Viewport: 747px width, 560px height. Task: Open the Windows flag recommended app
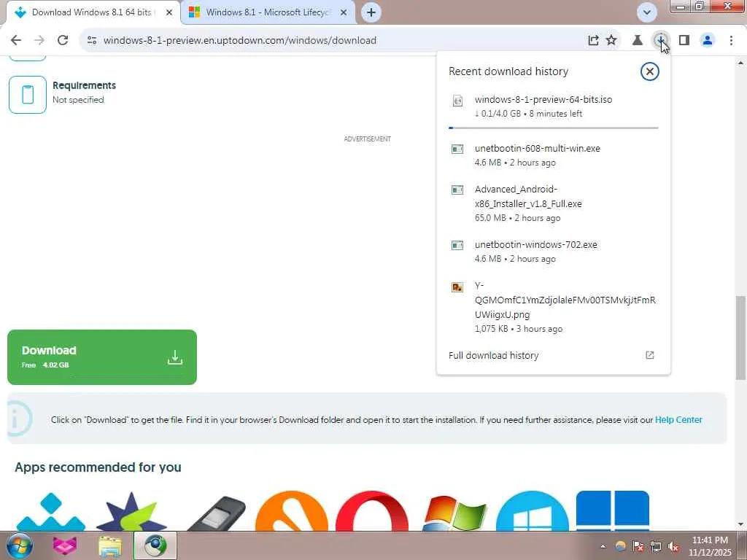(454, 513)
